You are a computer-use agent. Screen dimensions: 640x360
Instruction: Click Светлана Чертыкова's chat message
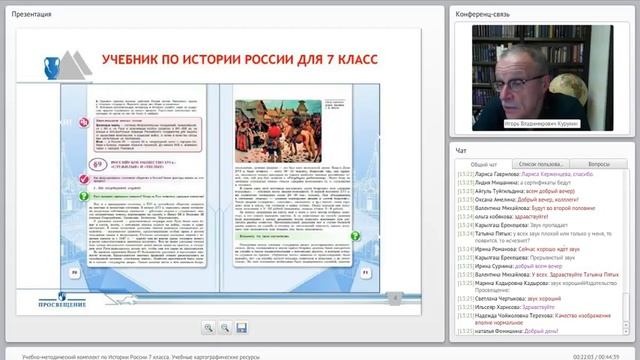pyautogui.click(x=509, y=298)
